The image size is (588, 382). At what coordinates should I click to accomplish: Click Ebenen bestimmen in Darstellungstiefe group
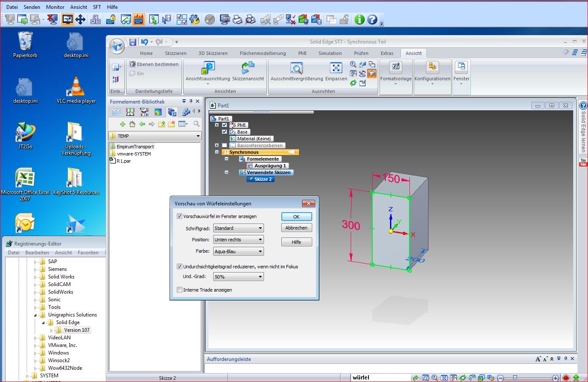click(x=154, y=64)
